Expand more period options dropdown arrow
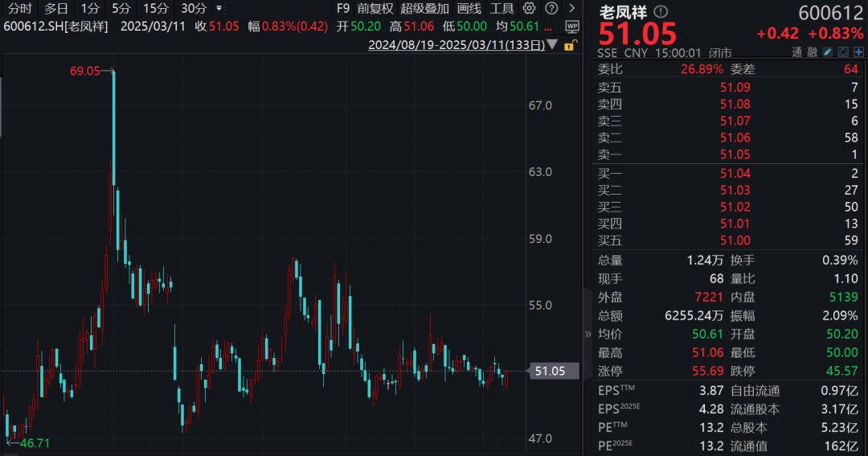The width and height of the screenshot is (868, 456). tap(219, 8)
